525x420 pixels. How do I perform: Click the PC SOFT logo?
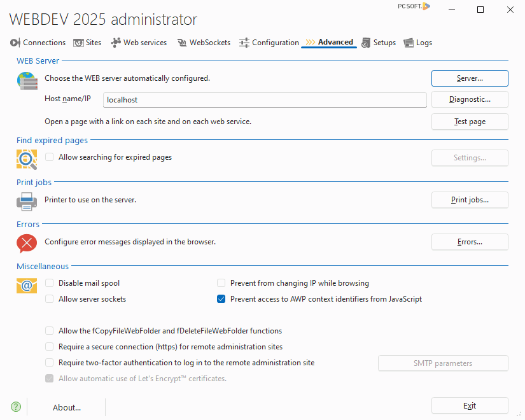tap(414, 6)
